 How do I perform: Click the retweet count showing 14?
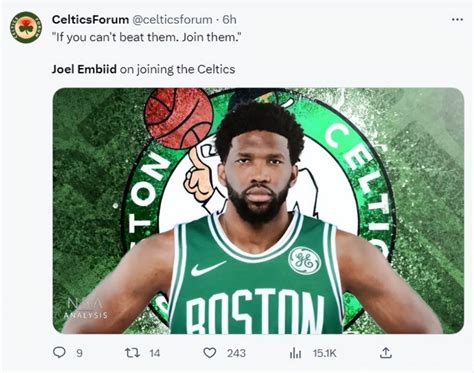pyautogui.click(x=155, y=353)
